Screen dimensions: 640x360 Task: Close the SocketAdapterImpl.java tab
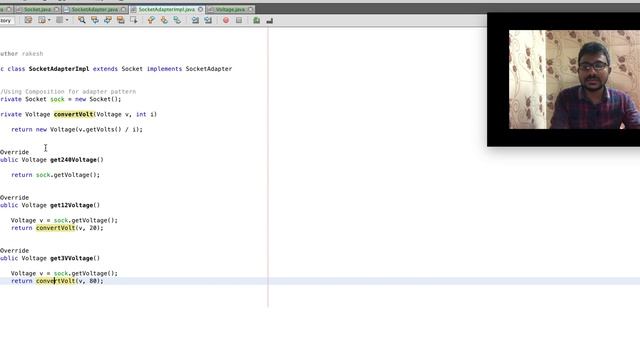tap(200, 9)
